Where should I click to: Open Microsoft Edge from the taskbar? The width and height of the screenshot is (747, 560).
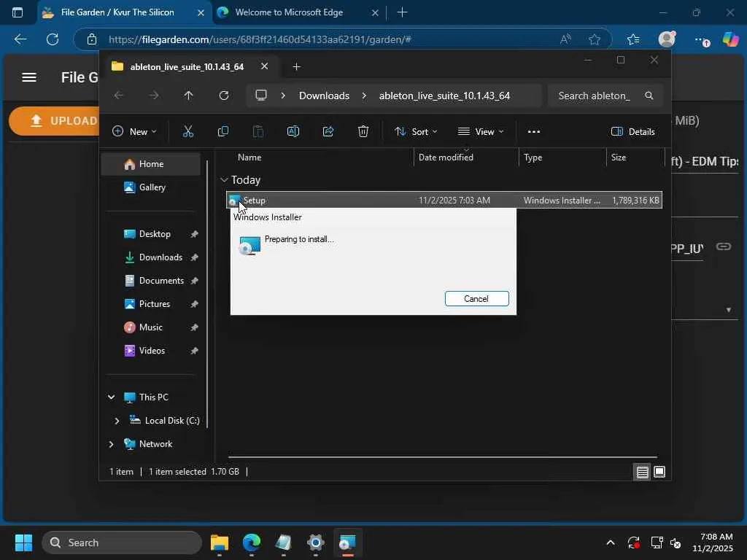(252, 542)
